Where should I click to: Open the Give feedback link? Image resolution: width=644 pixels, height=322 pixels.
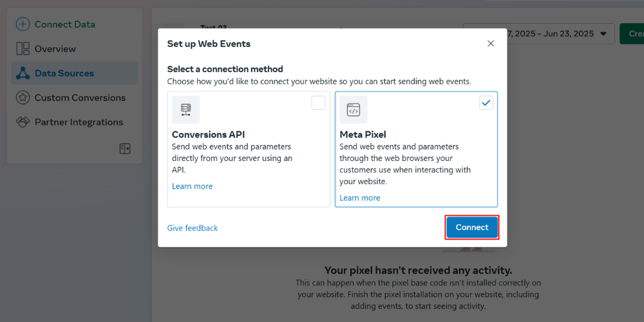click(192, 228)
